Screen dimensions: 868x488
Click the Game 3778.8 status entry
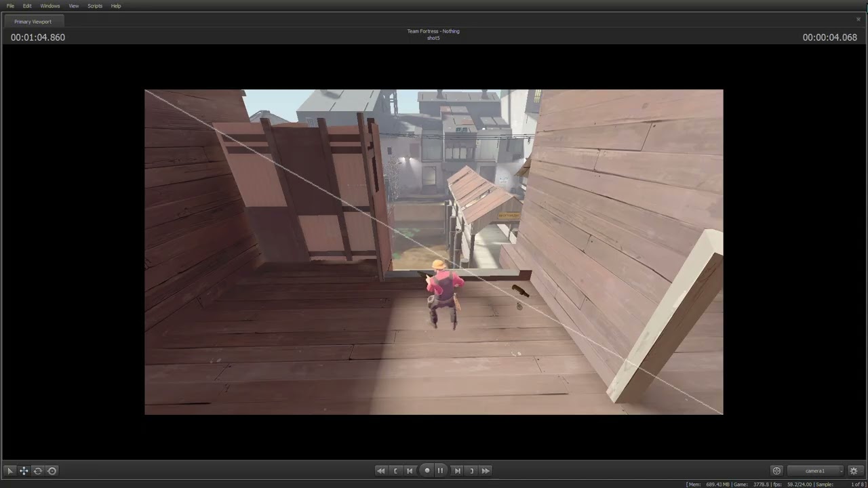pyautogui.click(x=753, y=484)
